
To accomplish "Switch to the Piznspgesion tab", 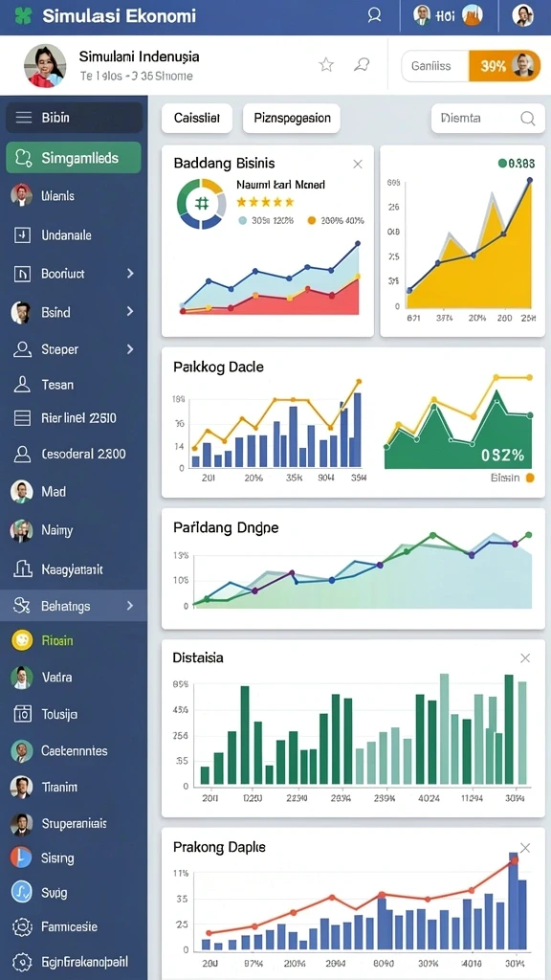I will coord(292,118).
